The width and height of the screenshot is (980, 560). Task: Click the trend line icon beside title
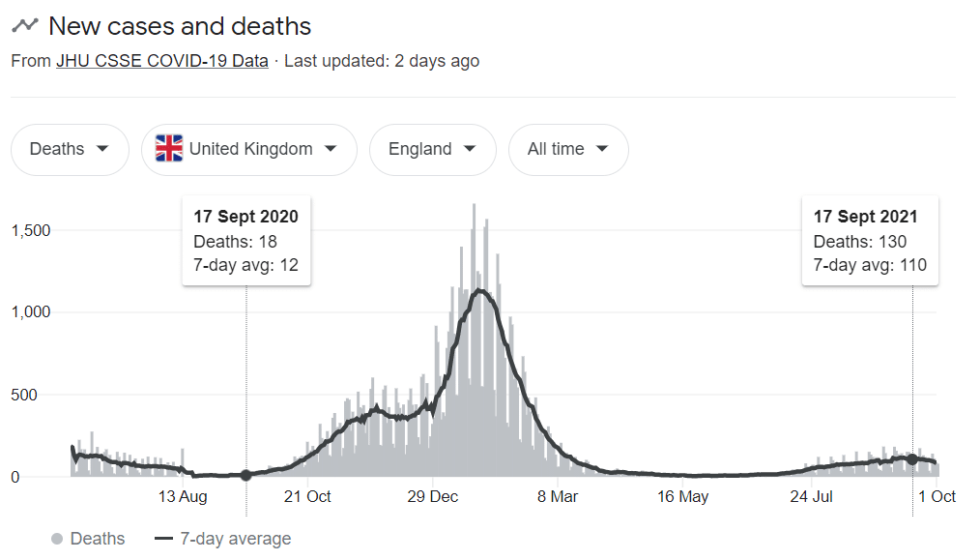click(25, 26)
